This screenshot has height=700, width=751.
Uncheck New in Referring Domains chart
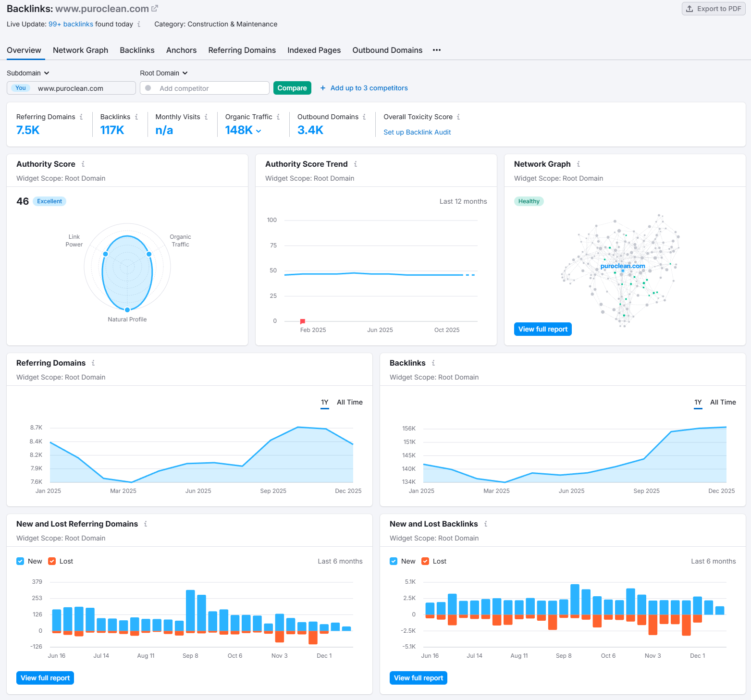pos(20,561)
